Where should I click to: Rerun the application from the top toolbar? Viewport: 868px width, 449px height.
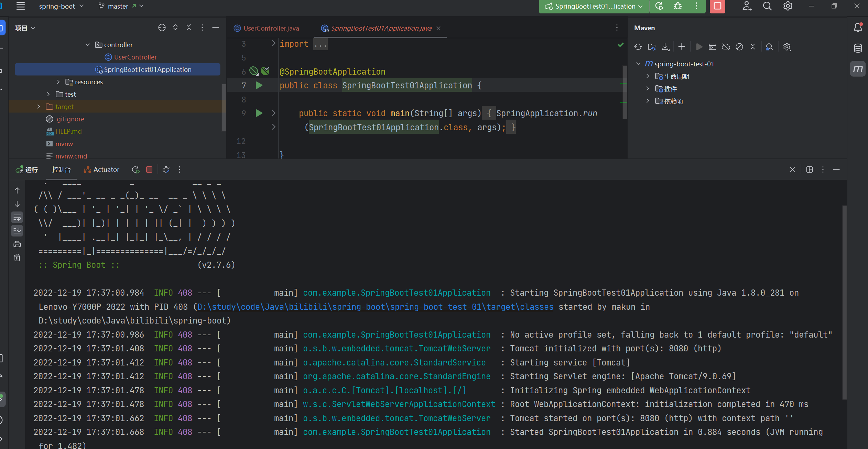(x=659, y=6)
